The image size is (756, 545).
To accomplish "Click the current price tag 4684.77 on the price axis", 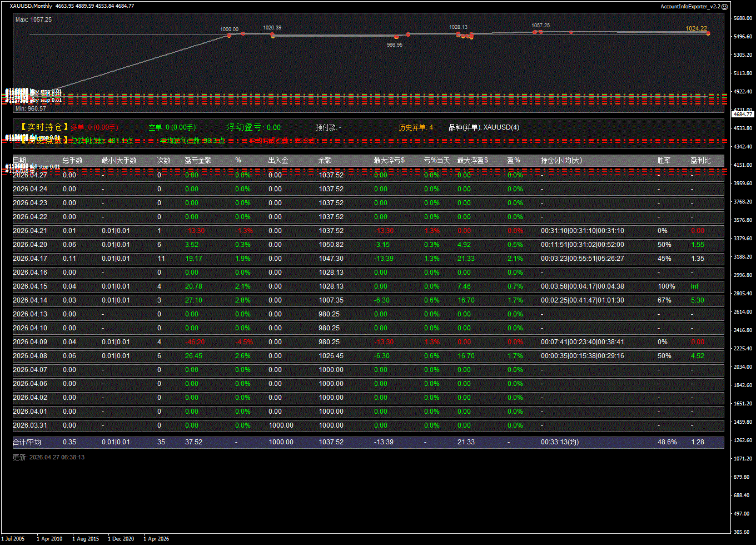I will coord(742,114).
